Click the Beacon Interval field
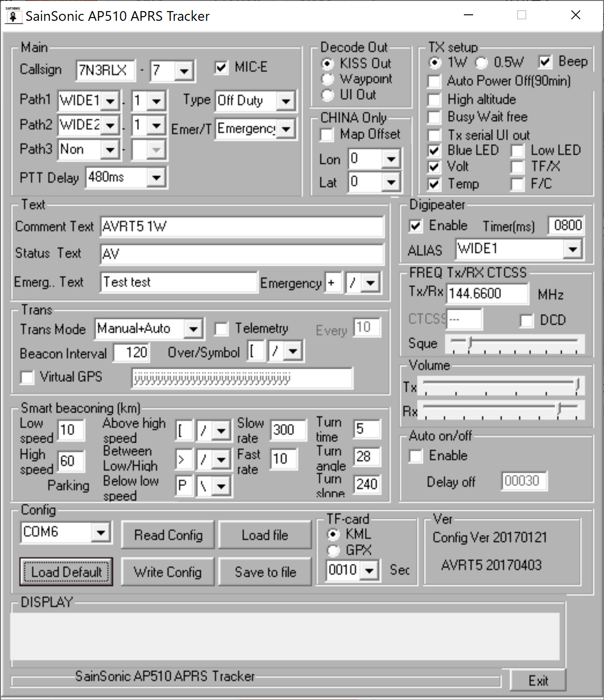 (x=132, y=353)
